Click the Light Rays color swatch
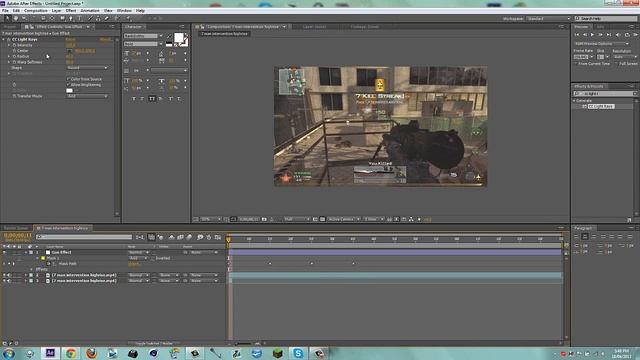Screen dimensions: 640x360 69,91
